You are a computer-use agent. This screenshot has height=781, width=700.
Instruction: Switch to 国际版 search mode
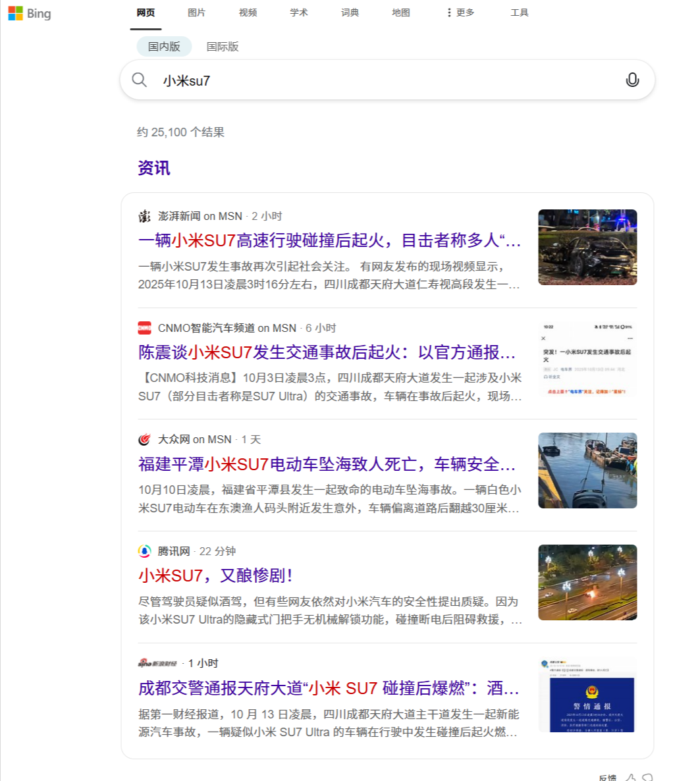click(223, 47)
